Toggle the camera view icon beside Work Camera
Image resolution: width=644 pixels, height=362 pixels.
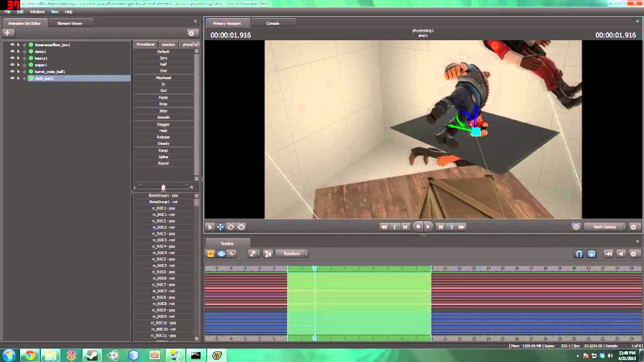point(576,227)
